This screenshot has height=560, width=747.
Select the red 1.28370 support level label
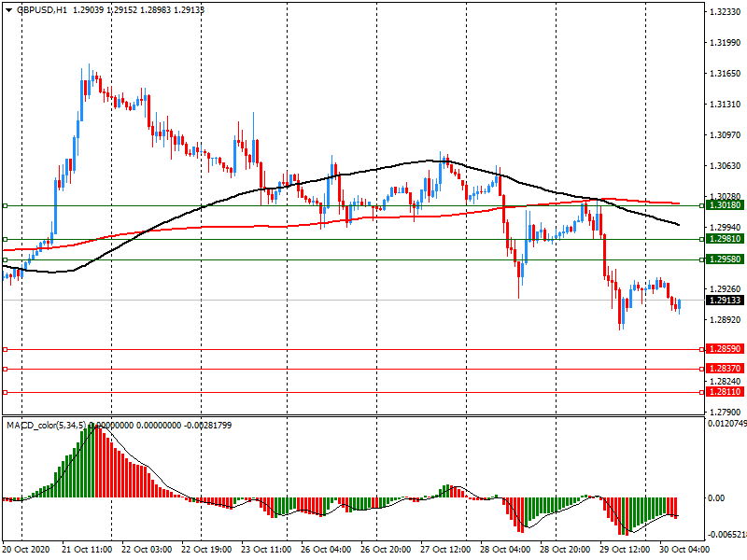(x=726, y=368)
